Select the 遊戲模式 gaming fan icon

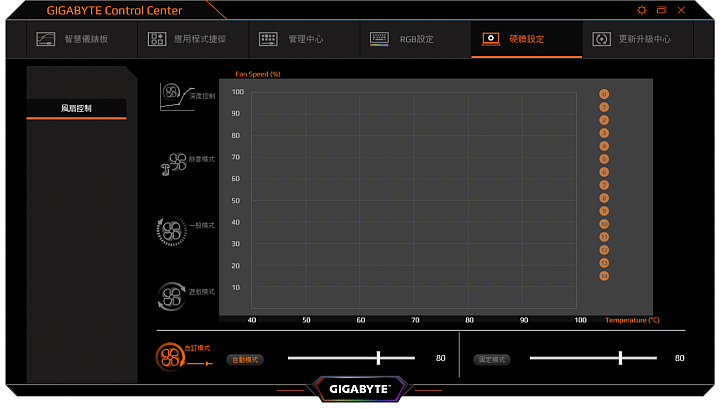pyautogui.click(x=172, y=297)
